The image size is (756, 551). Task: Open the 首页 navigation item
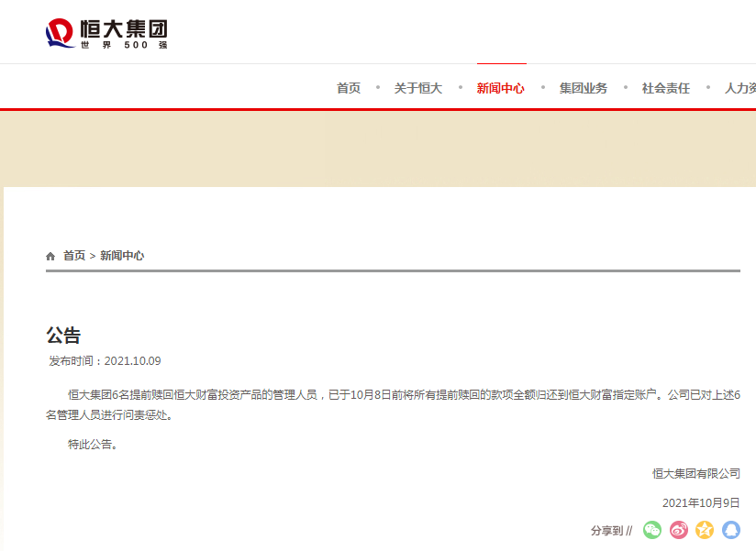pyautogui.click(x=349, y=88)
